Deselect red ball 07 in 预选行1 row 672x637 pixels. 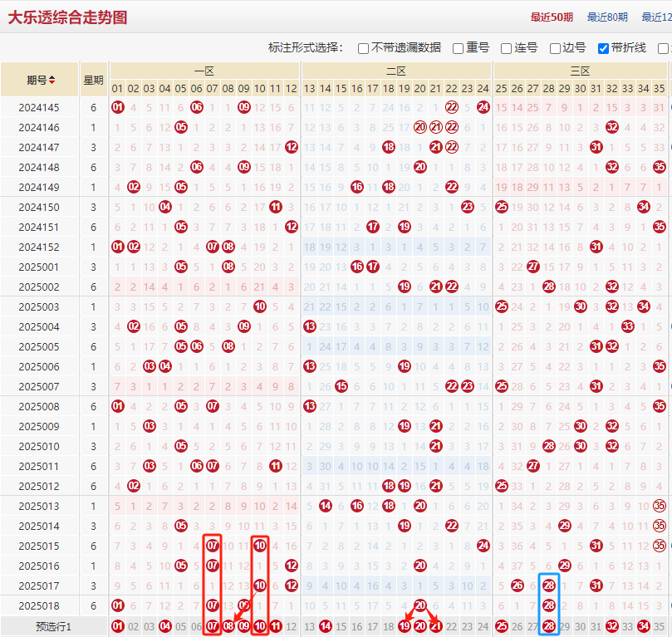pyautogui.click(x=213, y=627)
